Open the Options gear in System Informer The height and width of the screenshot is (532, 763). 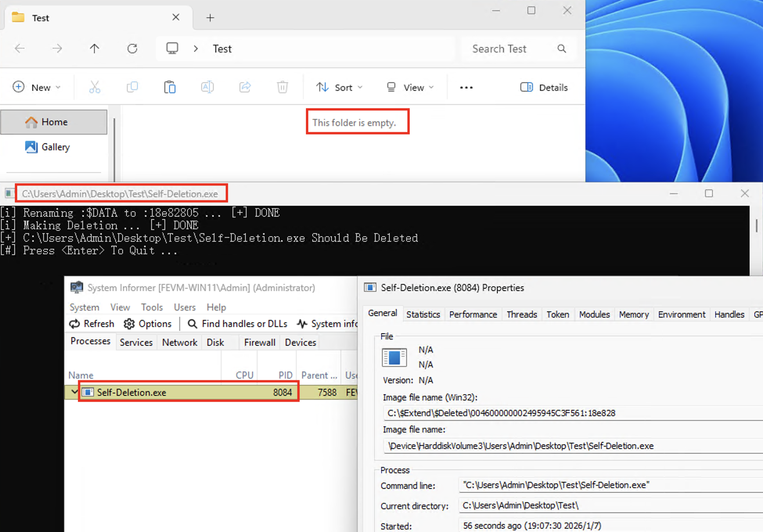point(130,324)
